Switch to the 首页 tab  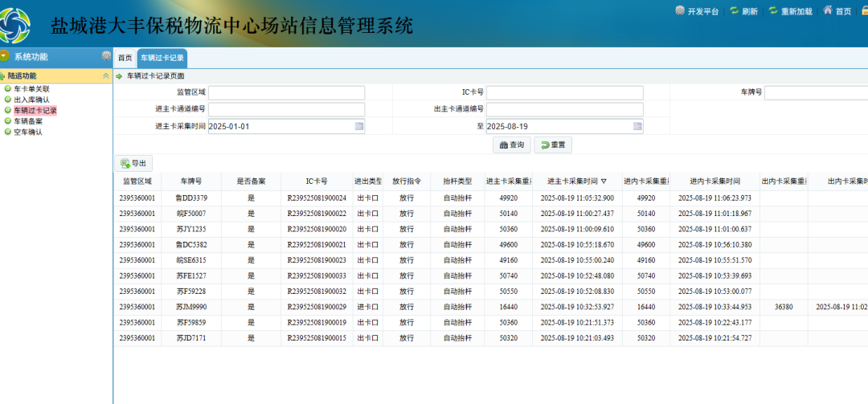tap(125, 58)
